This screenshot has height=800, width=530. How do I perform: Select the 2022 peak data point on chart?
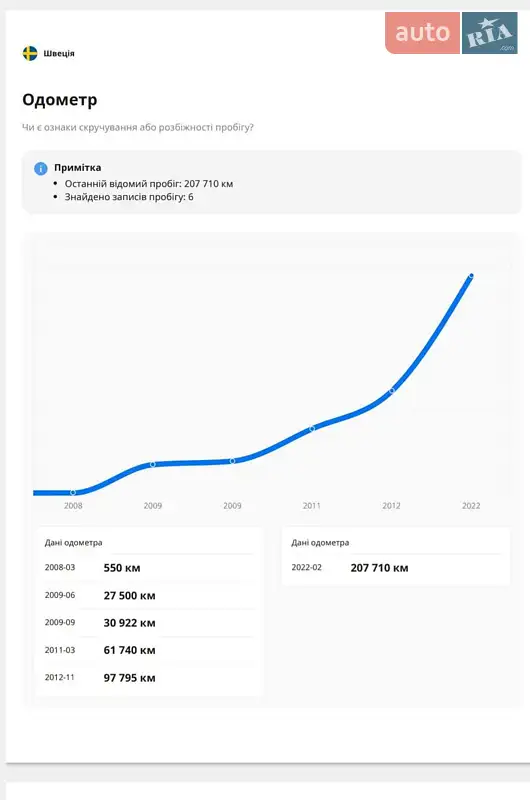click(471, 276)
